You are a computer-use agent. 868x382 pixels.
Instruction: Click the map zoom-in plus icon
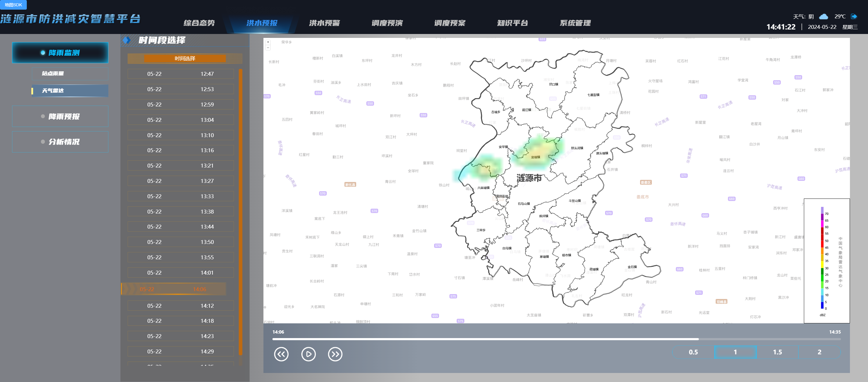(268, 42)
